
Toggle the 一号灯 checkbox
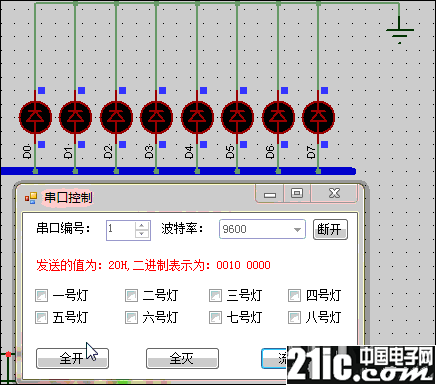click(x=41, y=295)
